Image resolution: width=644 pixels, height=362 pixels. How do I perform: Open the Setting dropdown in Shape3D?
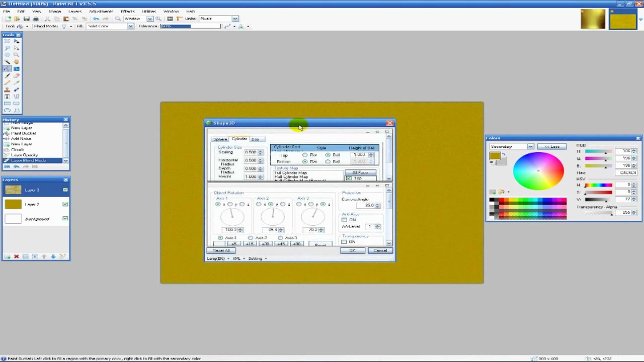point(257,258)
